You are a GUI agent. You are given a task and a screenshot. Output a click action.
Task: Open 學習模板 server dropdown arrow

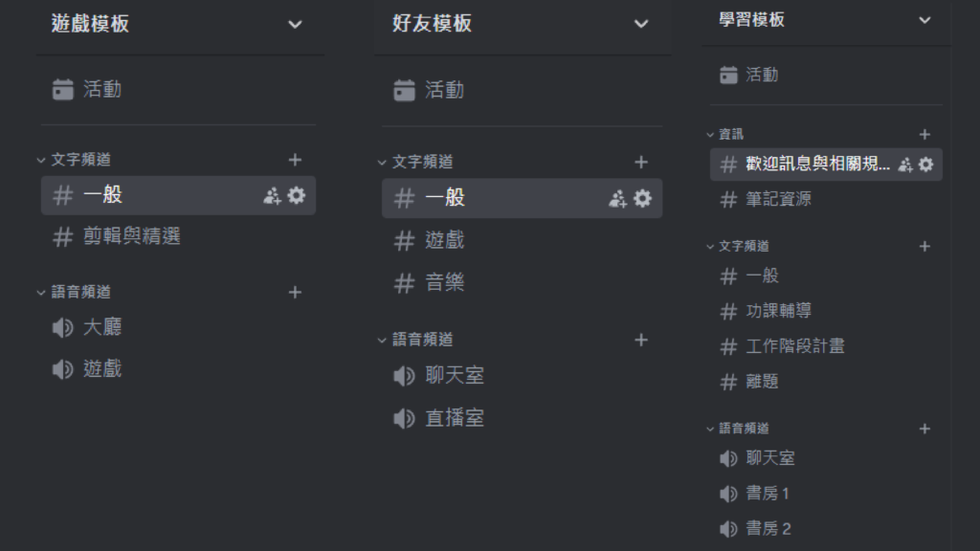click(x=925, y=20)
